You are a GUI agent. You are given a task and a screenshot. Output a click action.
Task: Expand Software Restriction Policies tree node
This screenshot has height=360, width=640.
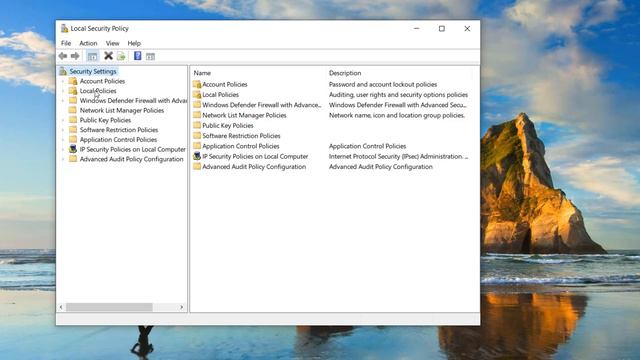63,130
